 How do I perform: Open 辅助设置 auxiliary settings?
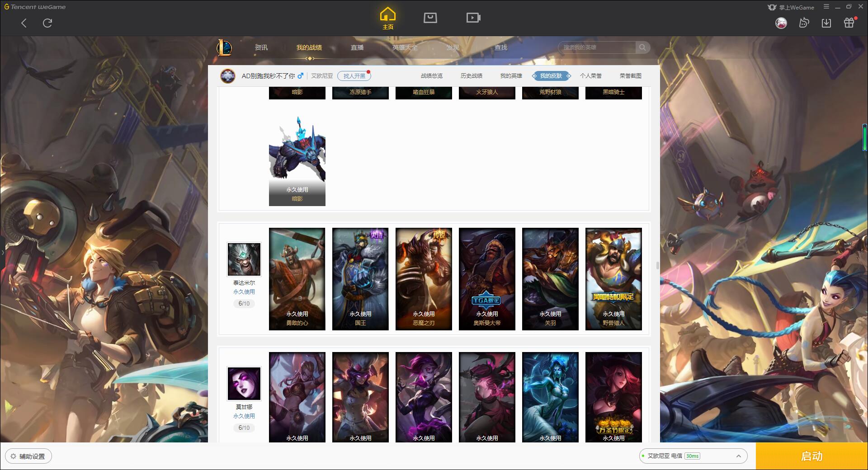pyautogui.click(x=28, y=456)
